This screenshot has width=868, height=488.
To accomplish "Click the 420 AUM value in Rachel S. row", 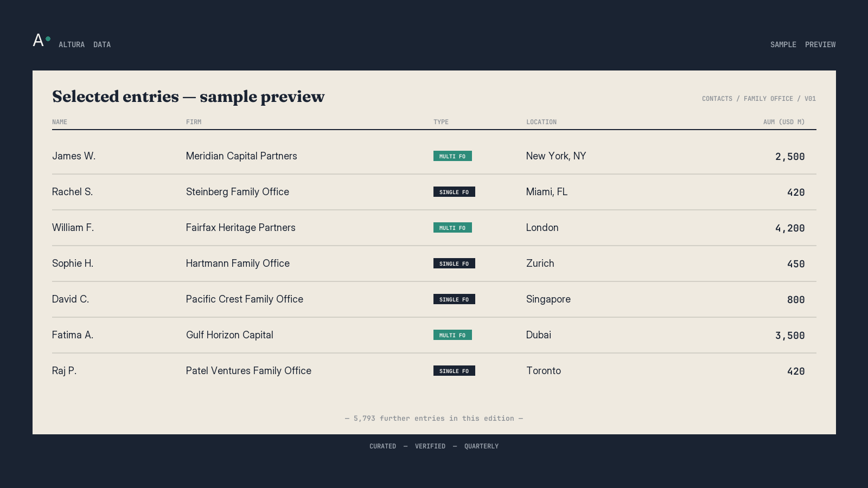I will click(x=796, y=192).
